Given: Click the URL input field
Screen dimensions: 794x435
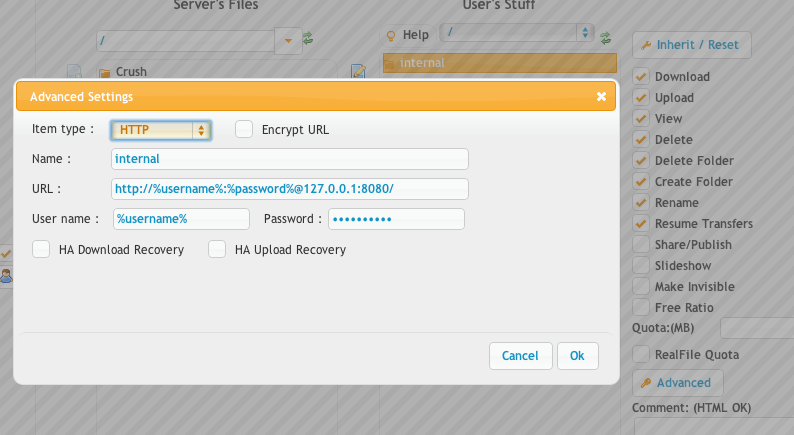Looking at the screenshot, I should click(x=290, y=189).
